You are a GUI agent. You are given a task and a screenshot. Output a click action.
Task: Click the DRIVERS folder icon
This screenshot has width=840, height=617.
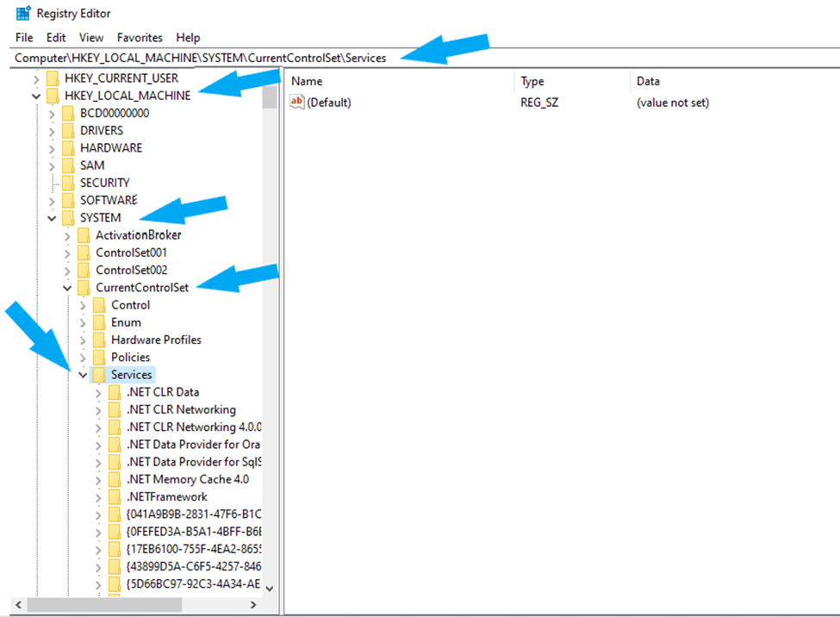pos(68,130)
